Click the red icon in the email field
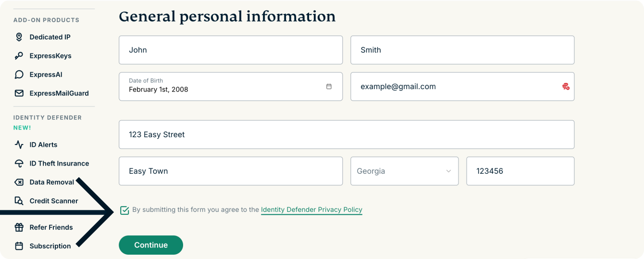Screen dimensions: 644x259 566,87
